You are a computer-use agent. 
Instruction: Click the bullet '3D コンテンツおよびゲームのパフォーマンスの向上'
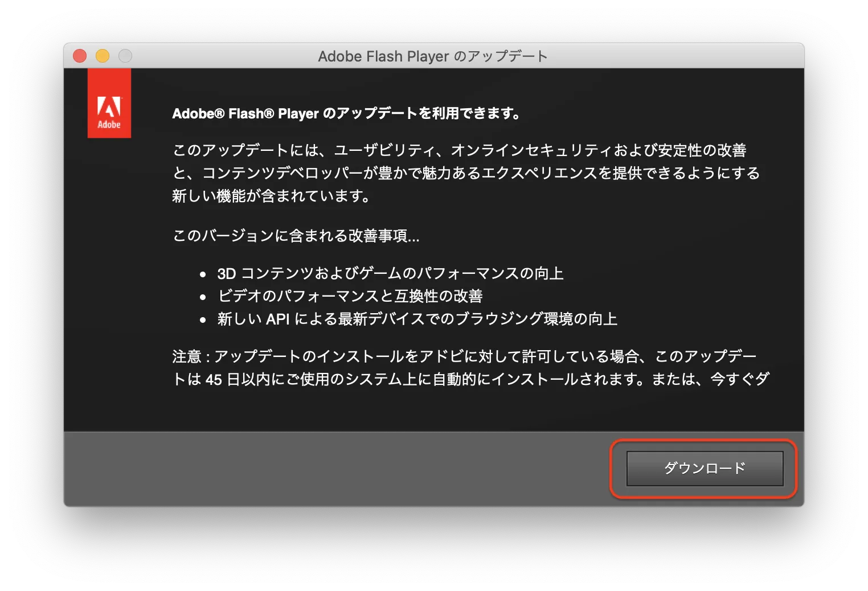(390, 274)
